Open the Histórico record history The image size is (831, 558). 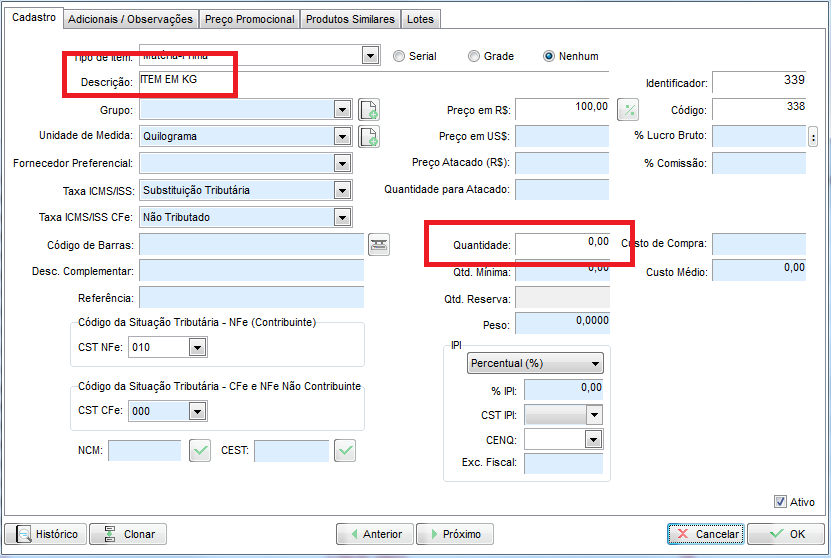[x=45, y=534]
